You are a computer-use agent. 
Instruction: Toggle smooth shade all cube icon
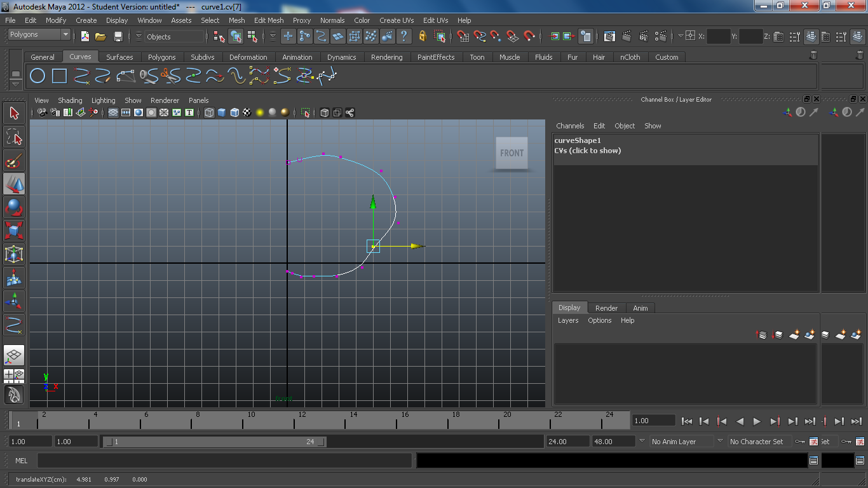pos(222,112)
